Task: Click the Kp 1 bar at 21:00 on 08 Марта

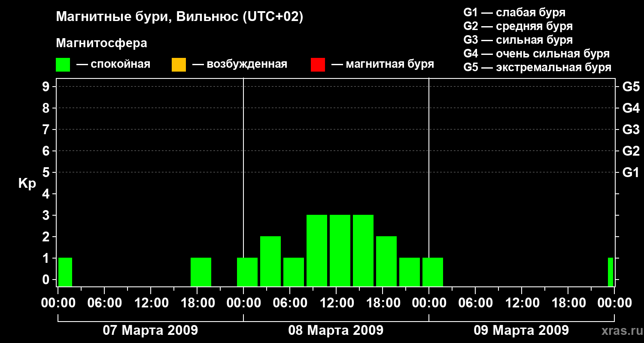Action: 410,272
